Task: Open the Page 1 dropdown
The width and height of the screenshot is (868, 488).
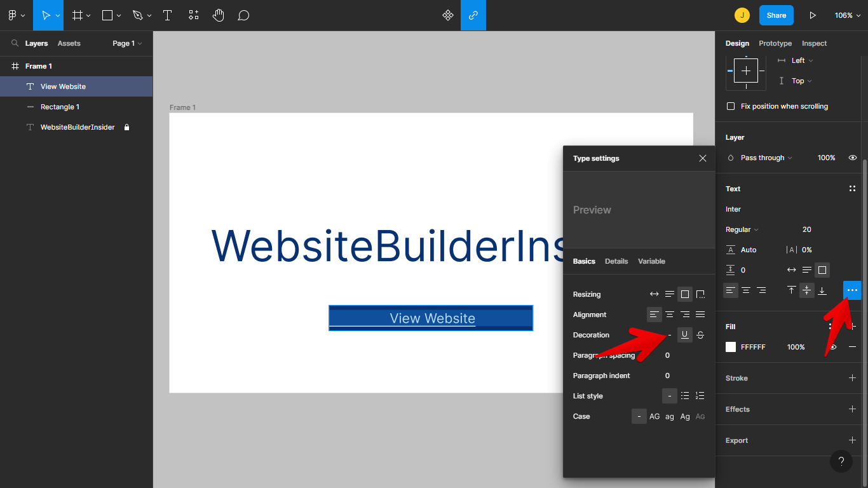Action: (x=127, y=43)
